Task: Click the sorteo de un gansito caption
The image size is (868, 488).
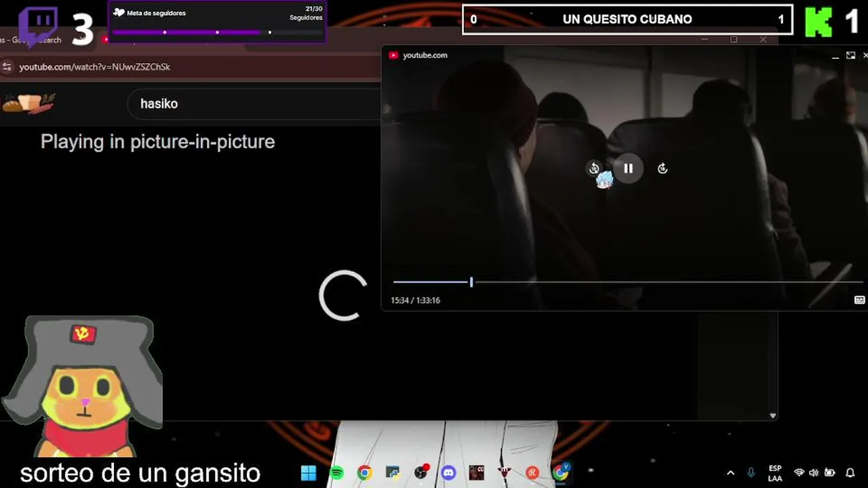Action: (140, 473)
